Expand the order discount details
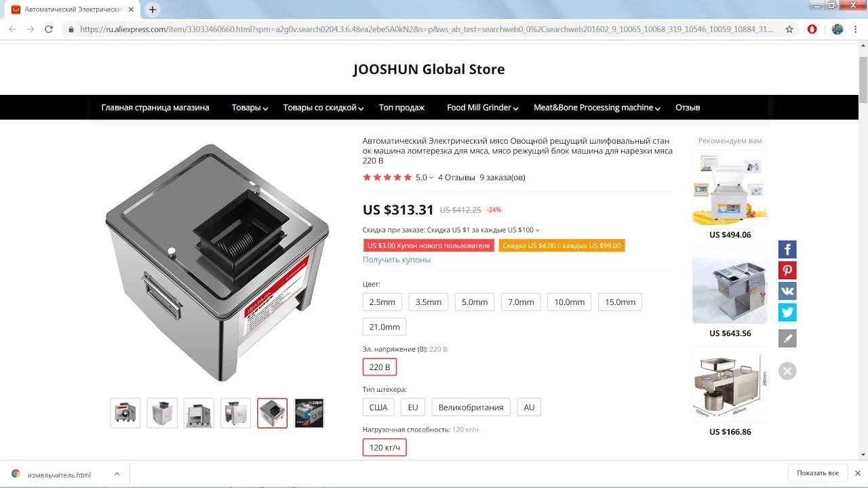The height and width of the screenshot is (488, 868). (451, 230)
